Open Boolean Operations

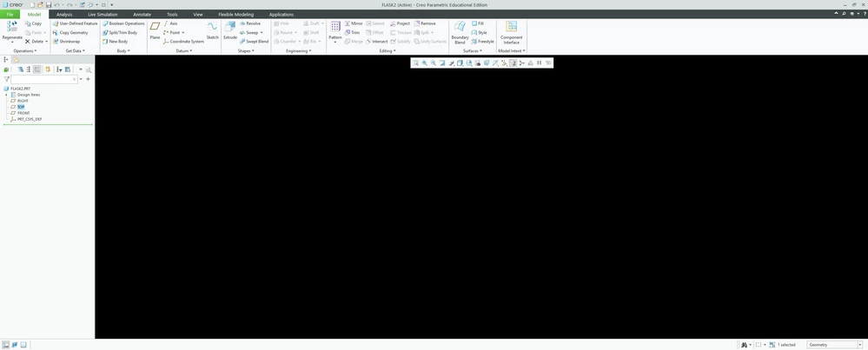(123, 23)
